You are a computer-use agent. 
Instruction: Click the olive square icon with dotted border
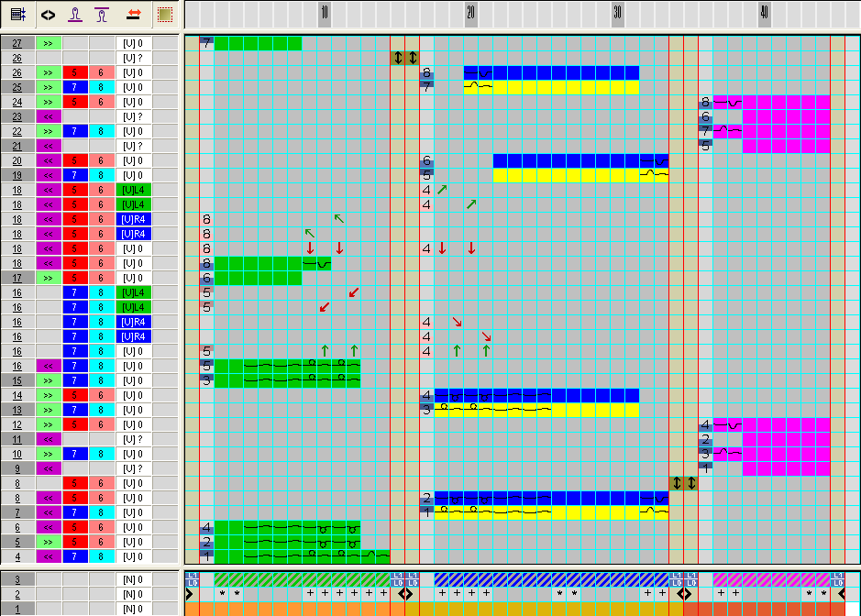click(164, 15)
